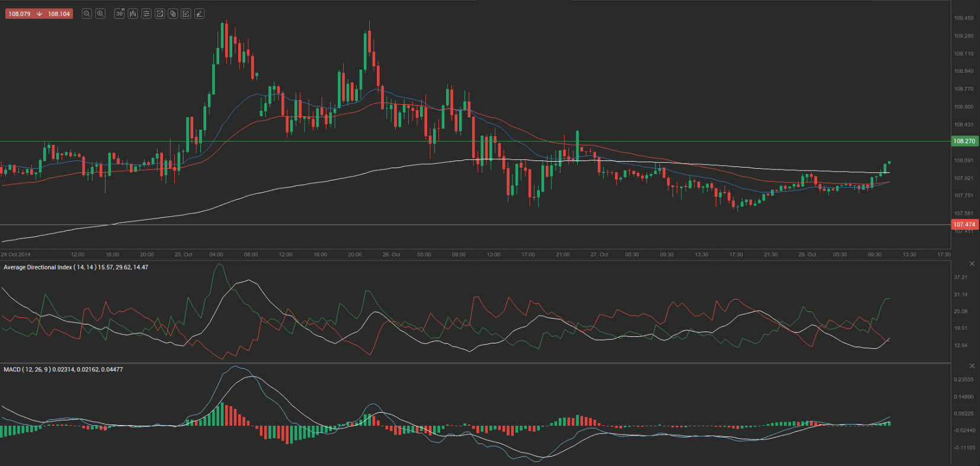Click the 27. Oct date on time axis
980x466 pixels.
599,255
